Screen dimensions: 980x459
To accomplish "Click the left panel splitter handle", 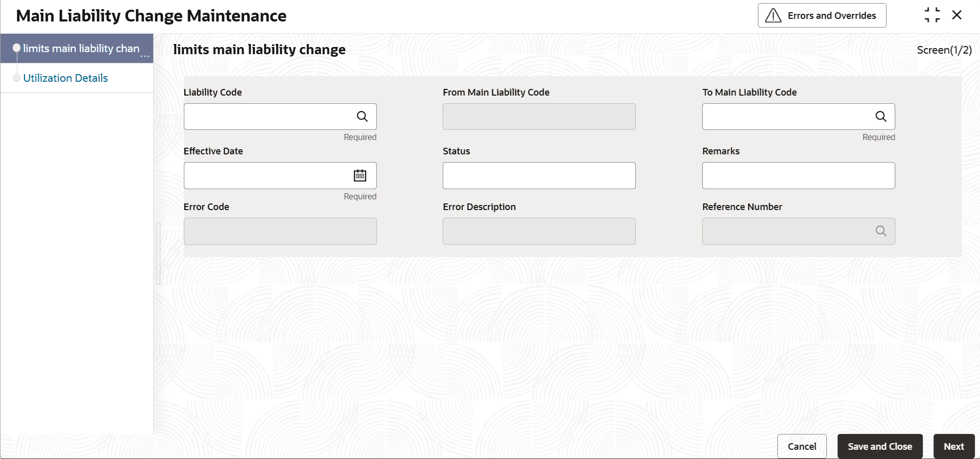I will pos(158,254).
